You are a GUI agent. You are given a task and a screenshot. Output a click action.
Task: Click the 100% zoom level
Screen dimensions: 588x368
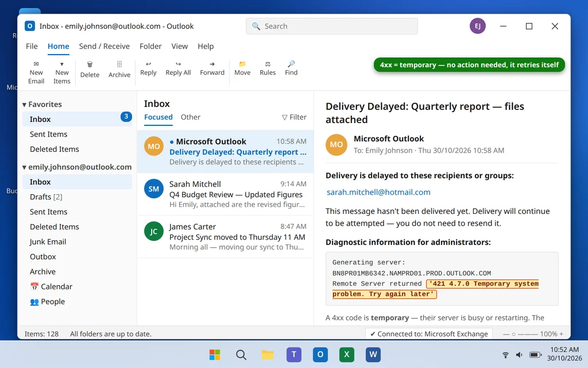548,334
